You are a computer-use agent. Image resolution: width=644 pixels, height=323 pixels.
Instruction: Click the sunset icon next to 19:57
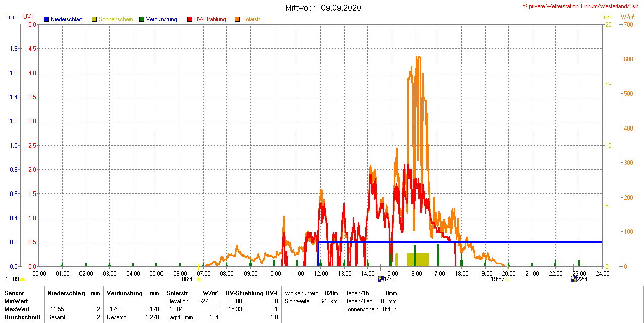click(x=507, y=279)
